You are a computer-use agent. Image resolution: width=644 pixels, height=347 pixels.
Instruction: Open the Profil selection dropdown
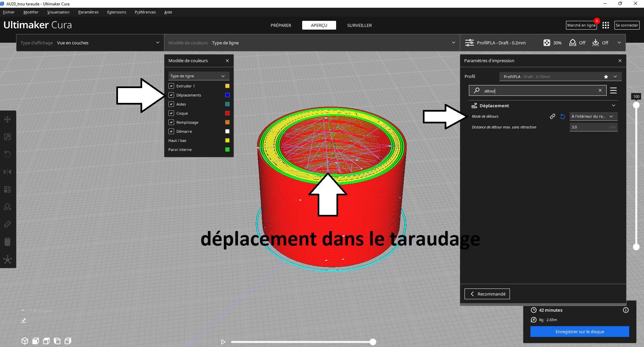pos(560,77)
